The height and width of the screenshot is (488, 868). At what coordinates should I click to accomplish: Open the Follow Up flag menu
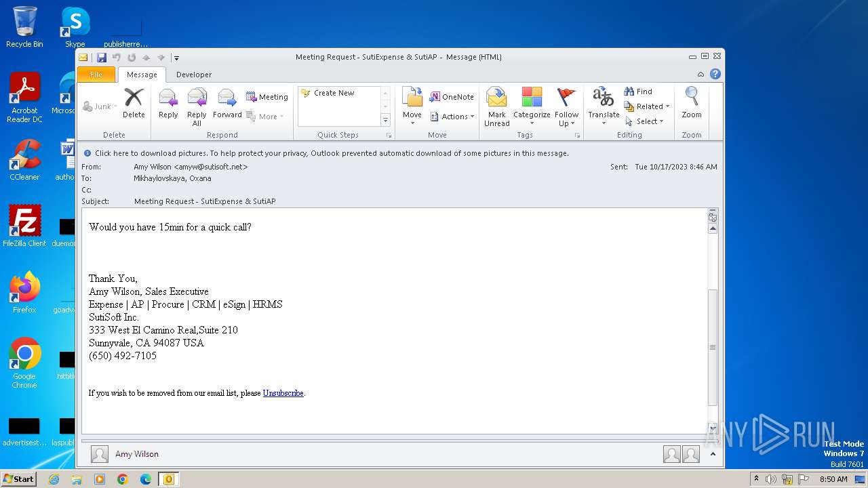(566, 107)
